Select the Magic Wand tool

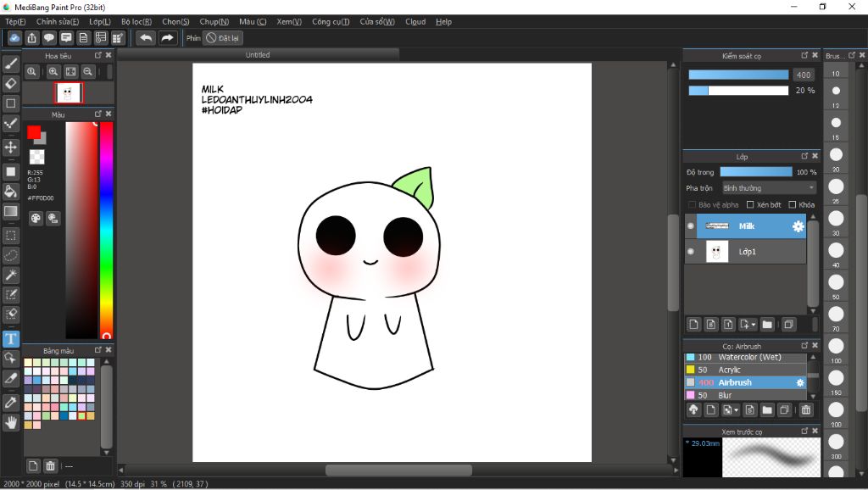coord(10,275)
